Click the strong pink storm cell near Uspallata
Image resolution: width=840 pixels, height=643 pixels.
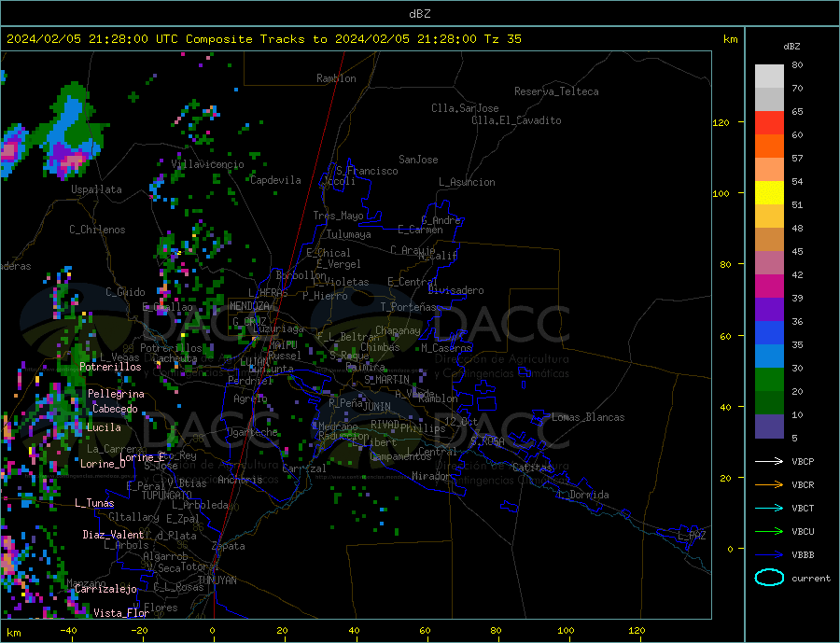[x=72, y=160]
